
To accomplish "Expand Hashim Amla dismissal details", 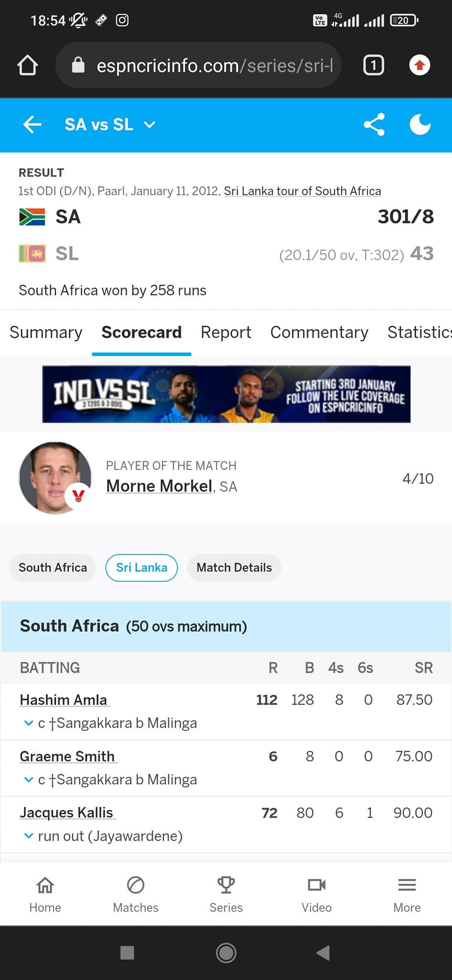I will coord(29,723).
